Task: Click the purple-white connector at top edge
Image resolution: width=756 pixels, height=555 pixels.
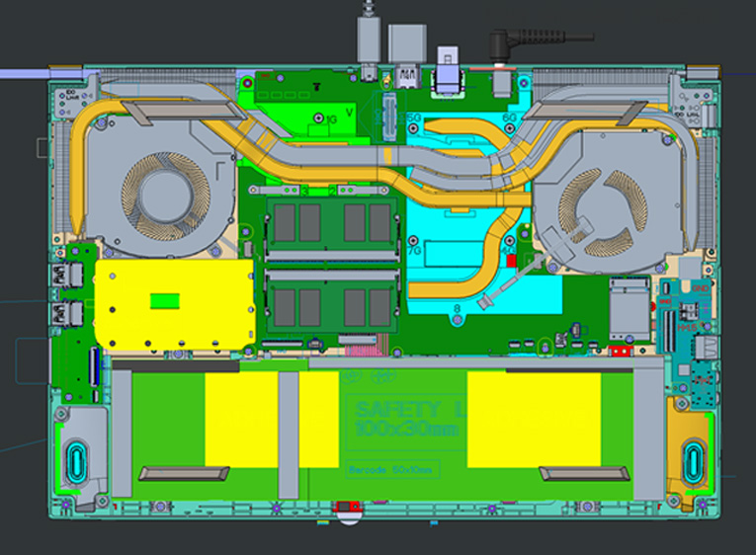Action: (x=448, y=71)
